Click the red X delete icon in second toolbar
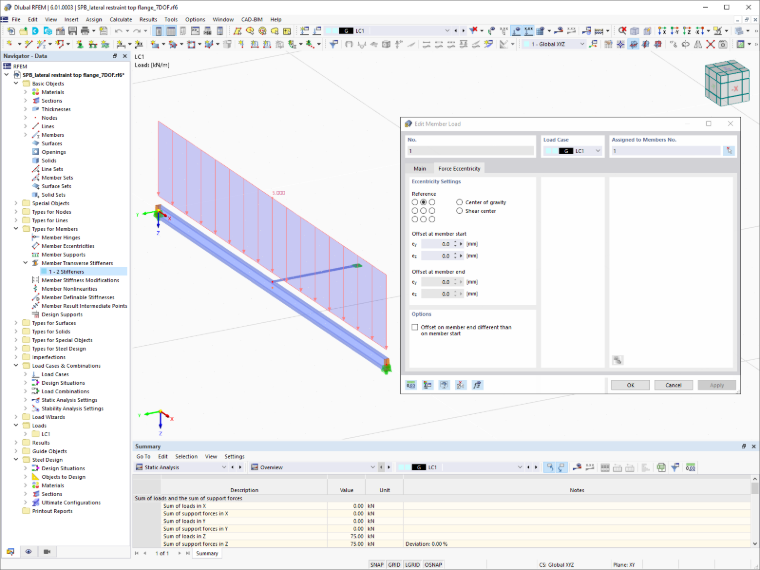760x570 pixels. pos(710,44)
